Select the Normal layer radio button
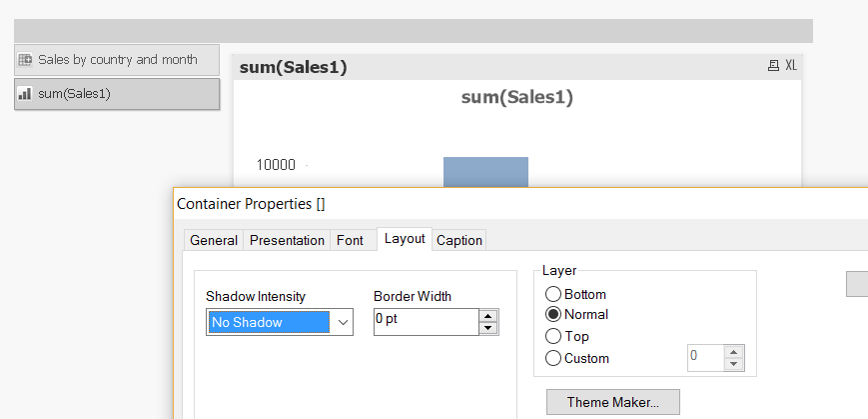The image size is (868, 419). pos(553,315)
